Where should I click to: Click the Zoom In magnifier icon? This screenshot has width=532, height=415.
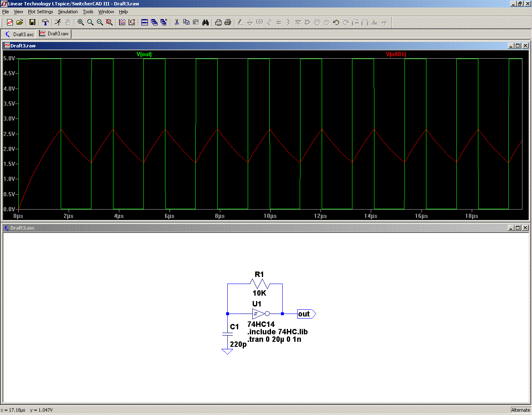81,22
